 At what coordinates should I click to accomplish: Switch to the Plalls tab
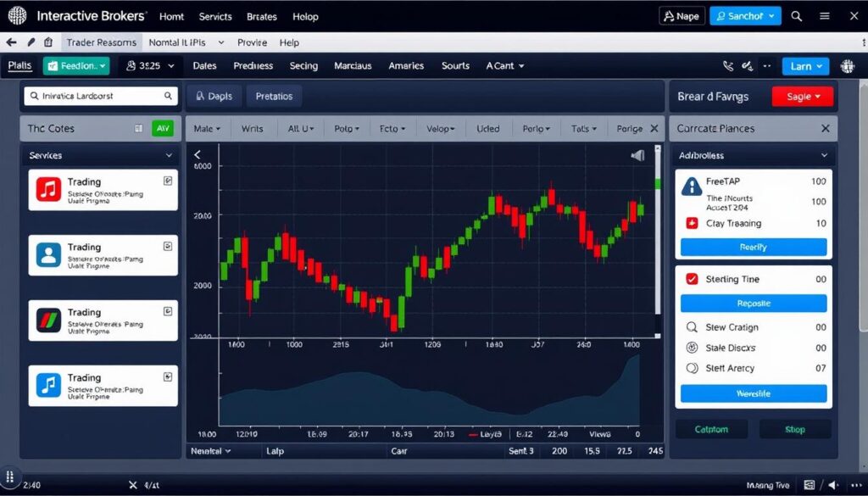pos(20,66)
